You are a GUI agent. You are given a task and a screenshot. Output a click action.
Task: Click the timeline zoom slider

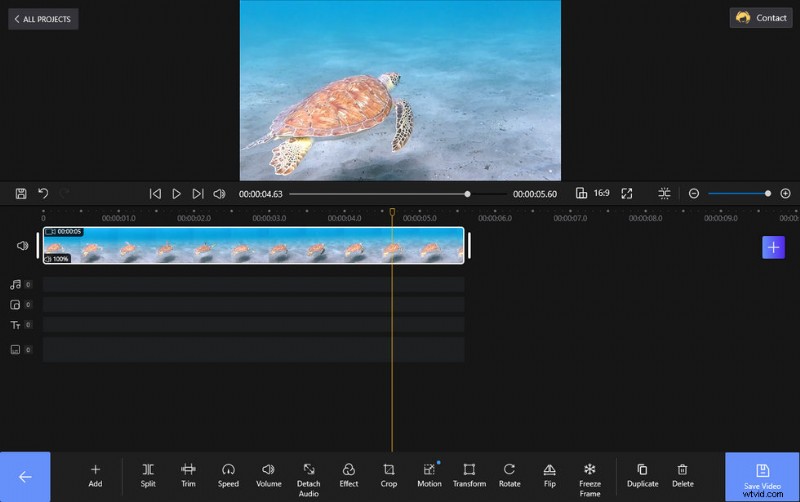coord(738,194)
